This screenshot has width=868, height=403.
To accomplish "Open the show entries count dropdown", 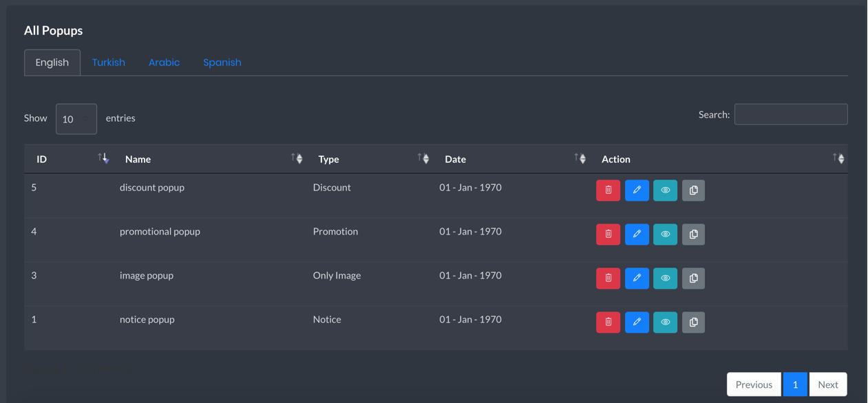I will pyautogui.click(x=76, y=119).
